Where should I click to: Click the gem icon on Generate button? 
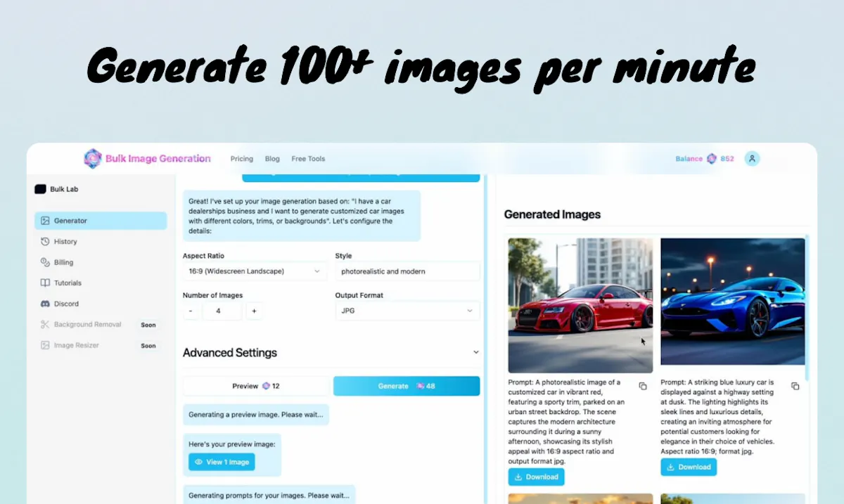click(x=420, y=386)
